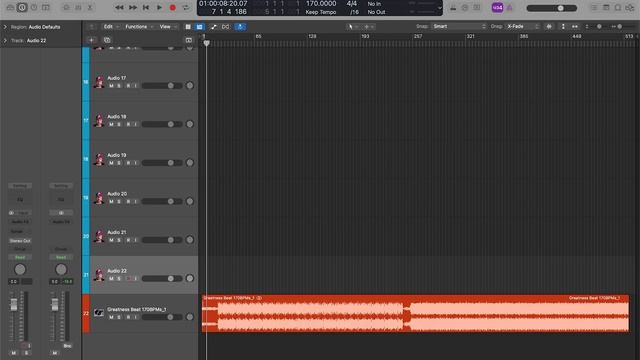The image size is (640, 360).
Task: Toggle the Metronome click button
Action: click(510, 7)
